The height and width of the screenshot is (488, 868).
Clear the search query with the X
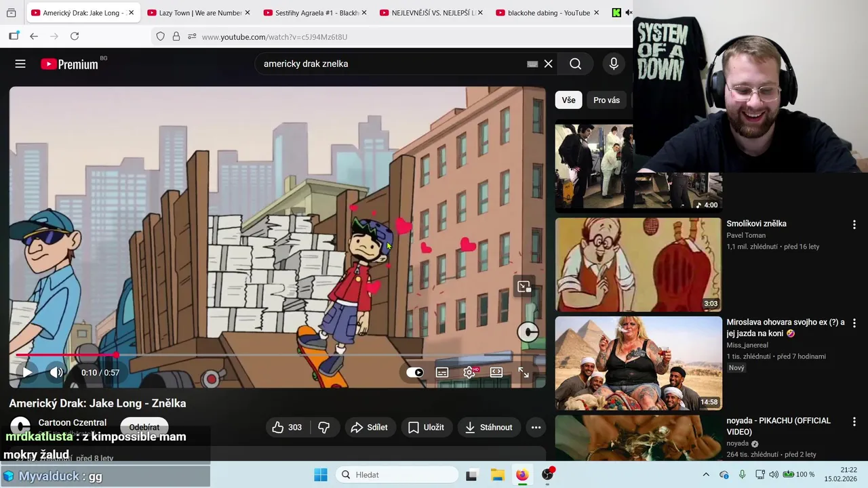coord(548,64)
